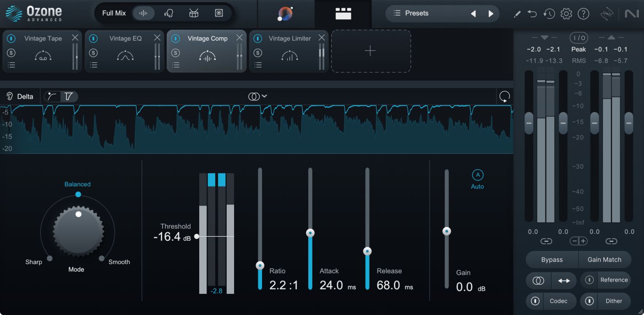644x315 pixels.
Task: Open Vintage Comp module preset list
Action: [175, 65]
